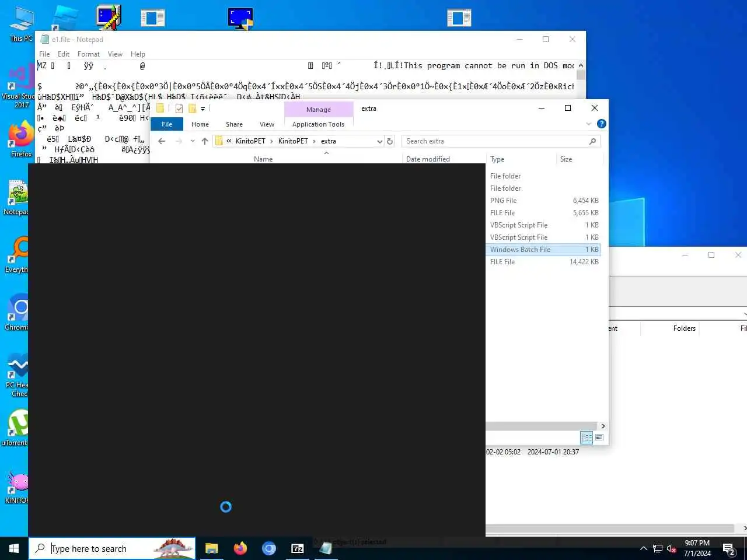This screenshot has width=747, height=560.
Task: Open recent locations dropdown in Explorer
Action: [193, 141]
